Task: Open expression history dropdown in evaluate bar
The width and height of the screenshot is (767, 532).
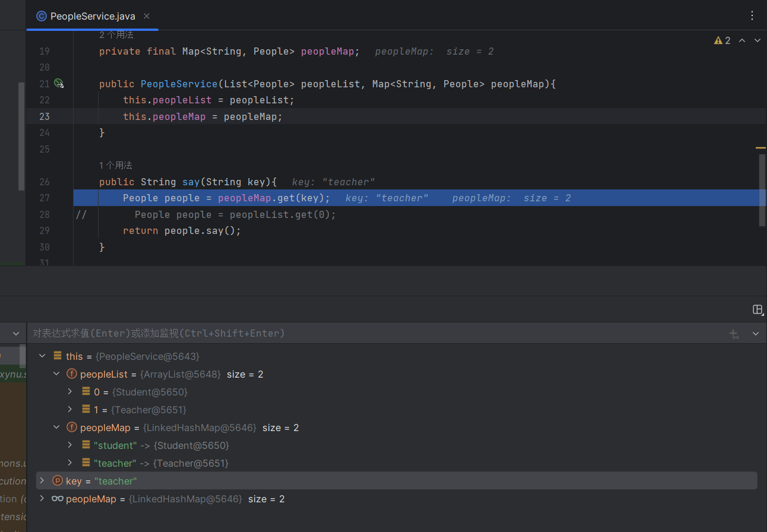Action: point(756,334)
